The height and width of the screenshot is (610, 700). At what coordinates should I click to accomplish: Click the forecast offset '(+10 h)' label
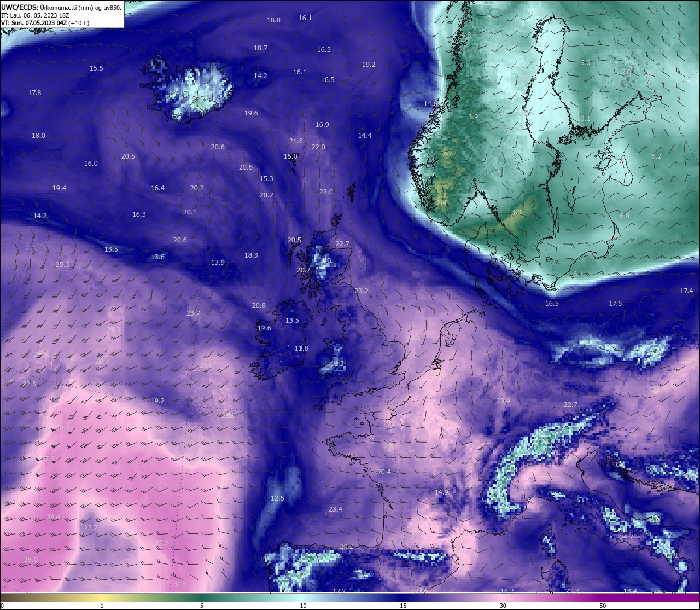coord(79,23)
